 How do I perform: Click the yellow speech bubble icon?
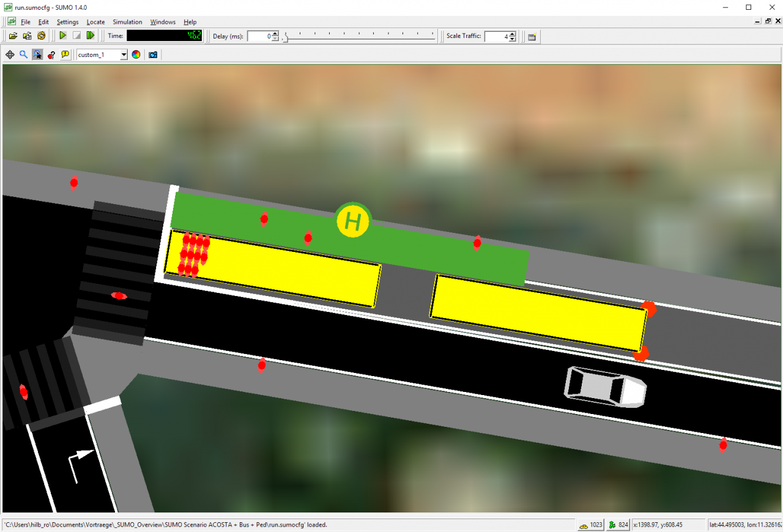click(65, 54)
